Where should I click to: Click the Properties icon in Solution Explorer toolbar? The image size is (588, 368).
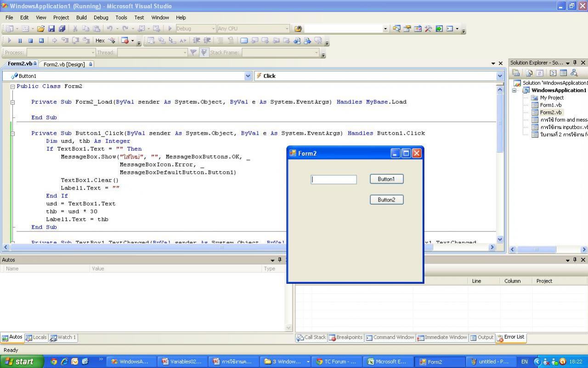tap(516, 73)
